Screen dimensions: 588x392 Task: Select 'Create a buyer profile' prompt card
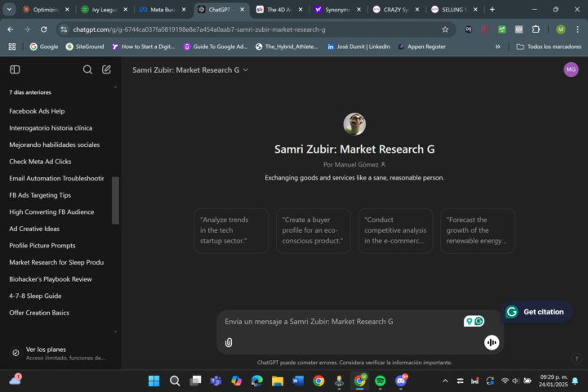(x=314, y=230)
